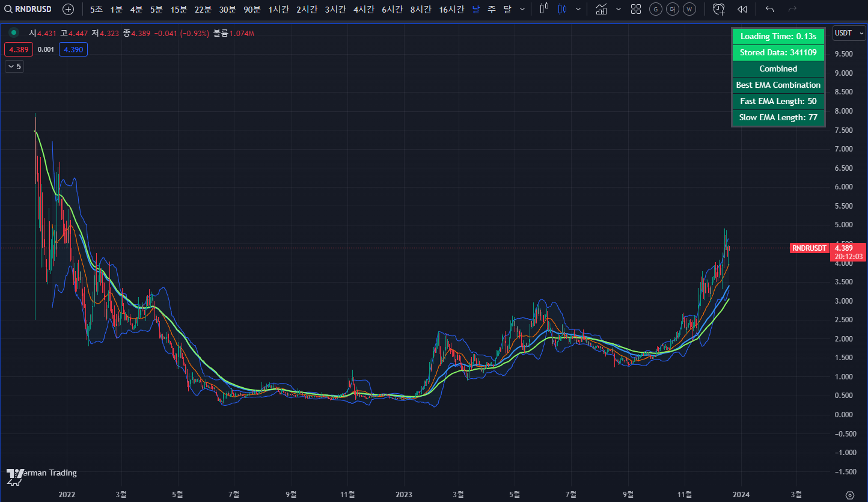Select the 5분 timeframe
This screenshot has height=502, width=868.
click(x=156, y=9)
